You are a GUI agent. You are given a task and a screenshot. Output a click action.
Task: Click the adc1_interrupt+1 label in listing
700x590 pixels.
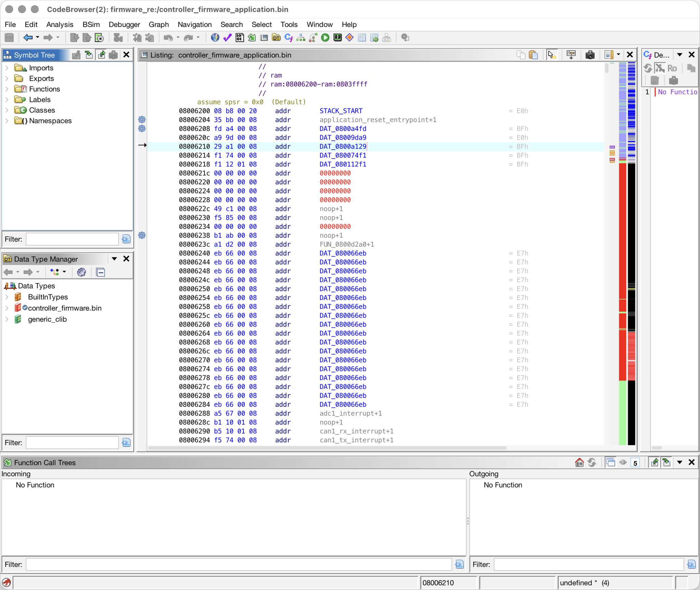(x=350, y=413)
